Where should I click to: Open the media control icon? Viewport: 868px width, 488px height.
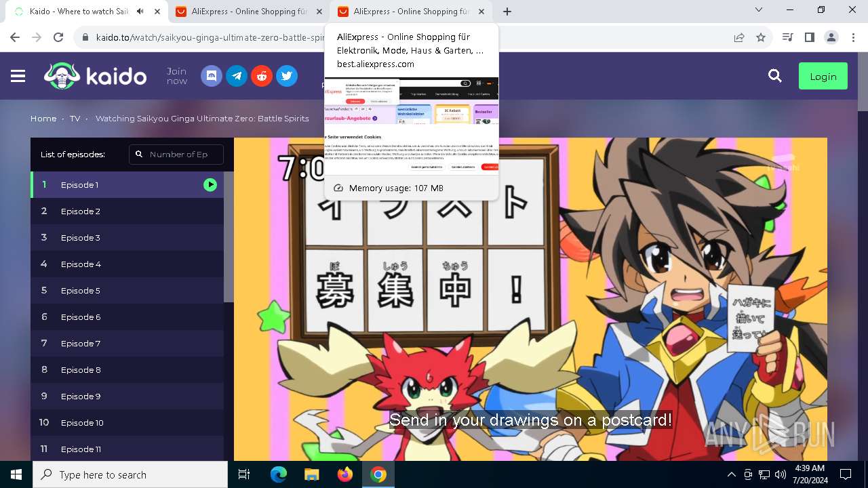pos(787,37)
